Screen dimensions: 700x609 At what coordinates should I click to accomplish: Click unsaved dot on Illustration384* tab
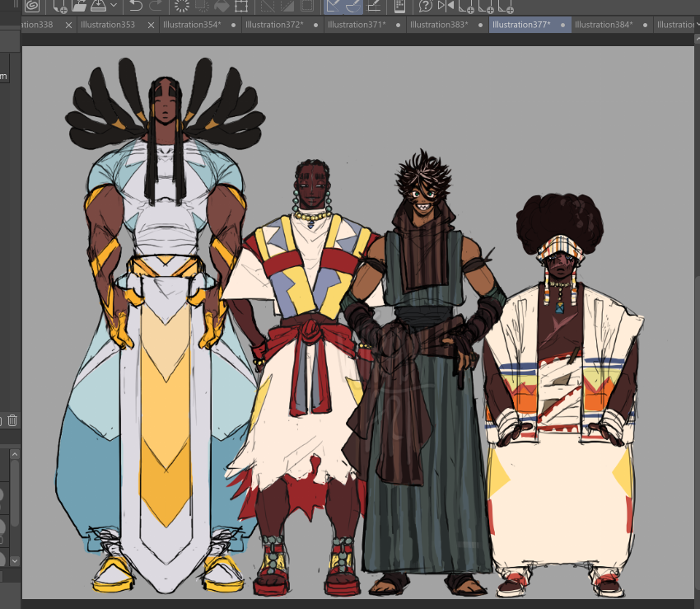click(645, 25)
